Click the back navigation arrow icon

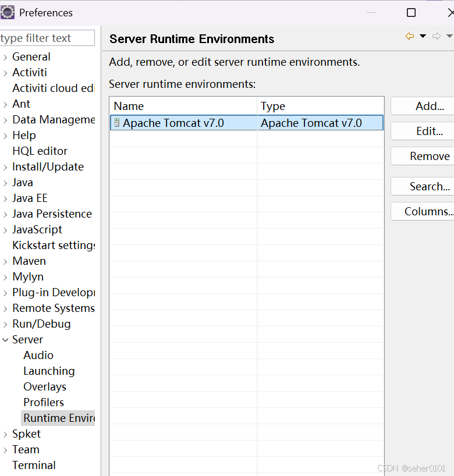coord(409,36)
